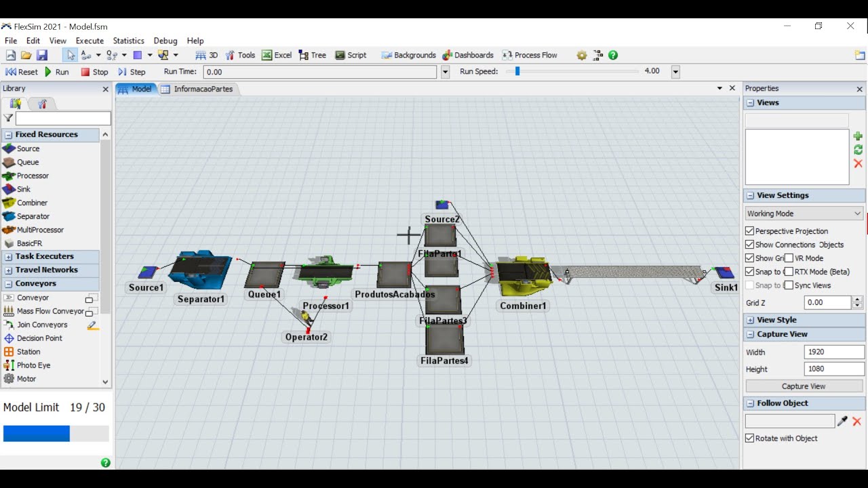Delete view with the red X icon
Screen dimensions: 868x488
point(858,163)
